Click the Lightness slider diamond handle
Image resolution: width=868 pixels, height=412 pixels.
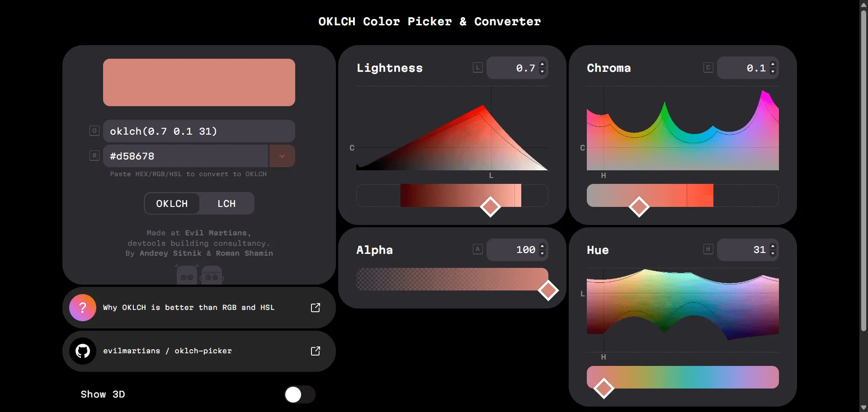point(490,206)
